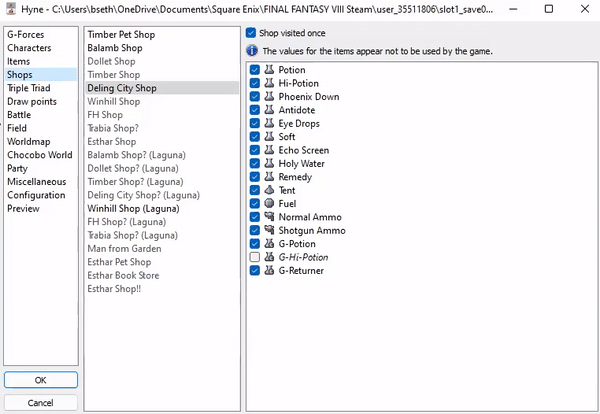The width and height of the screenshot is (600, 414).
Task: Click the round Fuel item icon
Action: pyautogui.click(x=269, y=204)
